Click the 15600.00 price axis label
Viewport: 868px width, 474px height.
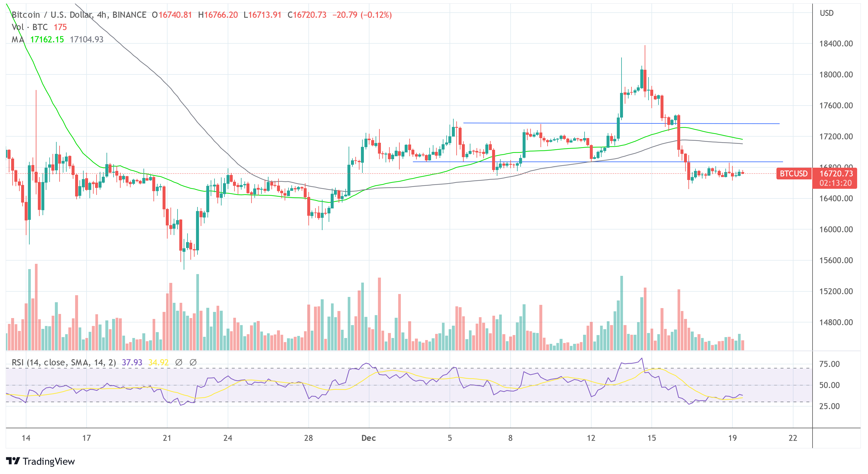click(836, 260)
